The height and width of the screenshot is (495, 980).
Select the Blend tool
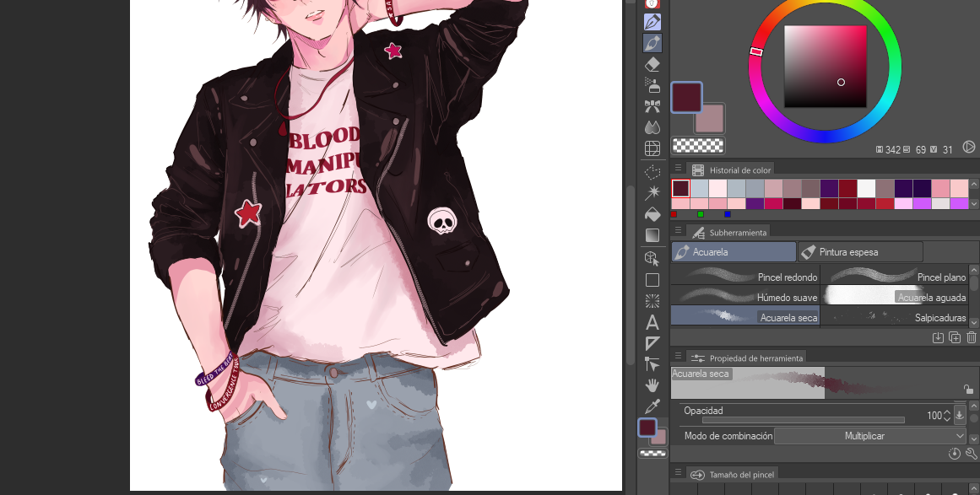coord(652,127)
